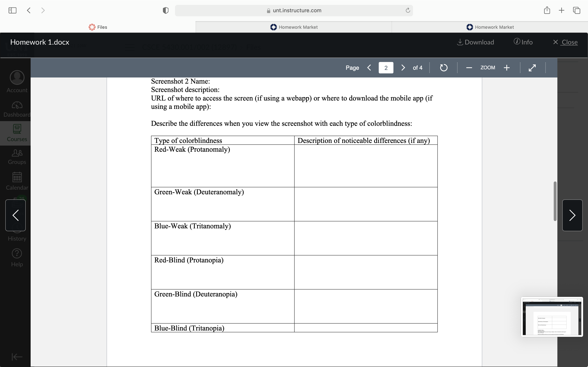Show the next file with right arrow

point(572,215)
